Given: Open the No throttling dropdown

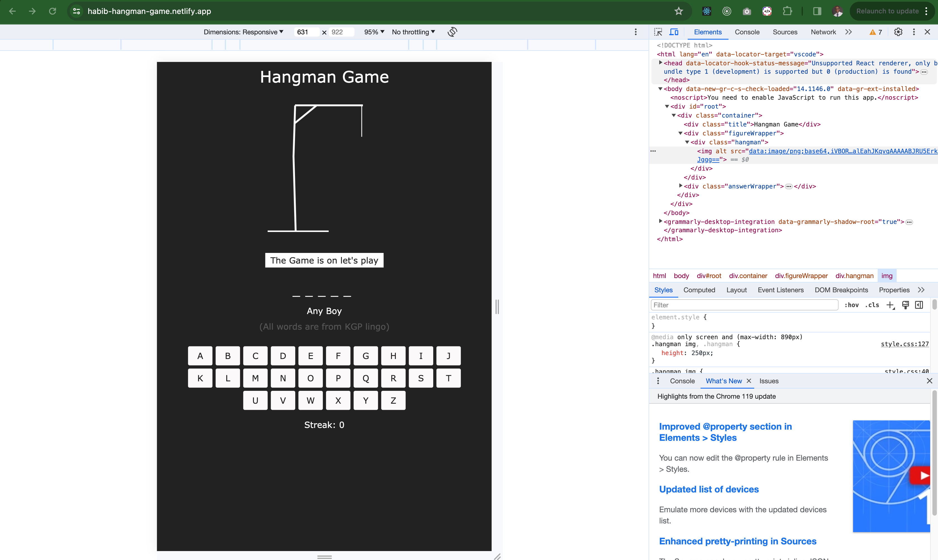Looking at the screenshot, I should pos(413,32).
